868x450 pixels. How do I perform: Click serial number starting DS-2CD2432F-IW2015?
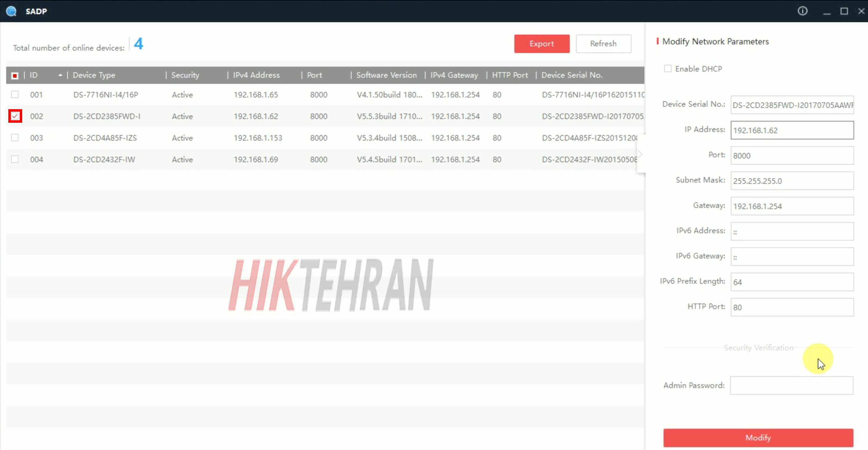coord(589,159)
